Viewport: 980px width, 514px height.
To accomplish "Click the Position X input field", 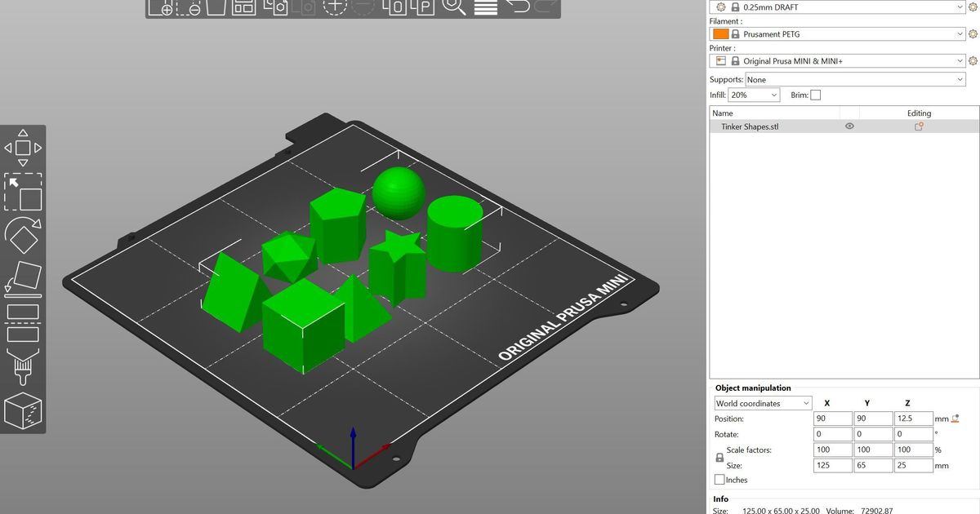I will coord(831,419).
